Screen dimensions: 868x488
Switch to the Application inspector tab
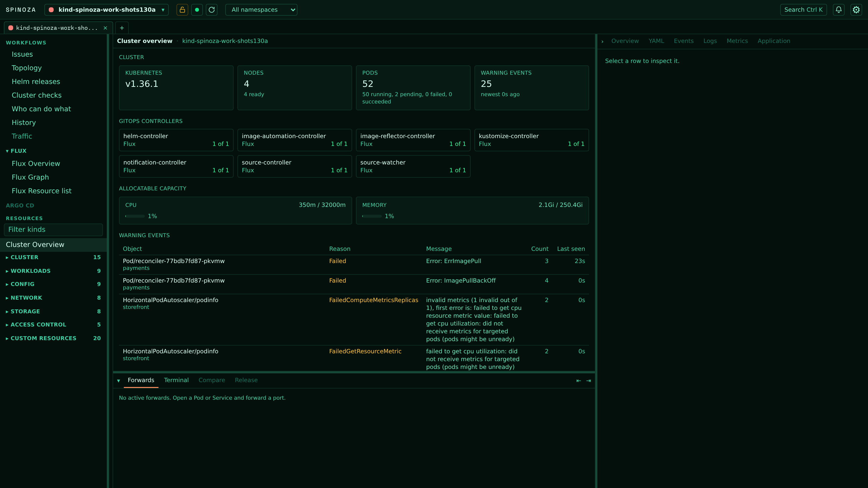774,41
